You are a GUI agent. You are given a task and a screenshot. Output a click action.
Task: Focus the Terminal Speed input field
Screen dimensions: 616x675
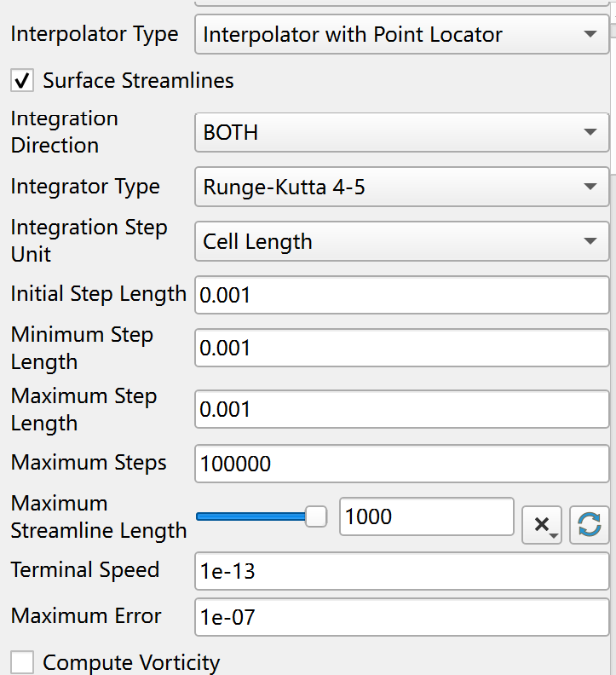point(401,570)
